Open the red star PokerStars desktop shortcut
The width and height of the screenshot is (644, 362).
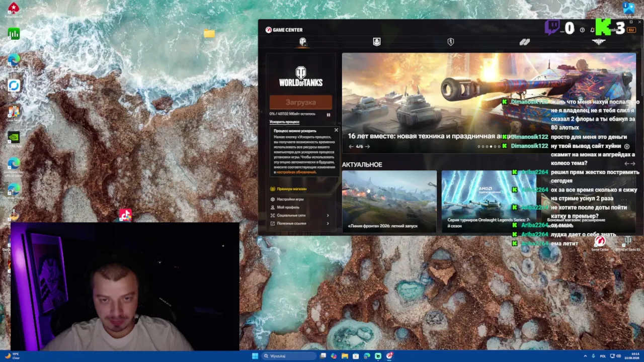pyautogui.click(x=14, y=9)
